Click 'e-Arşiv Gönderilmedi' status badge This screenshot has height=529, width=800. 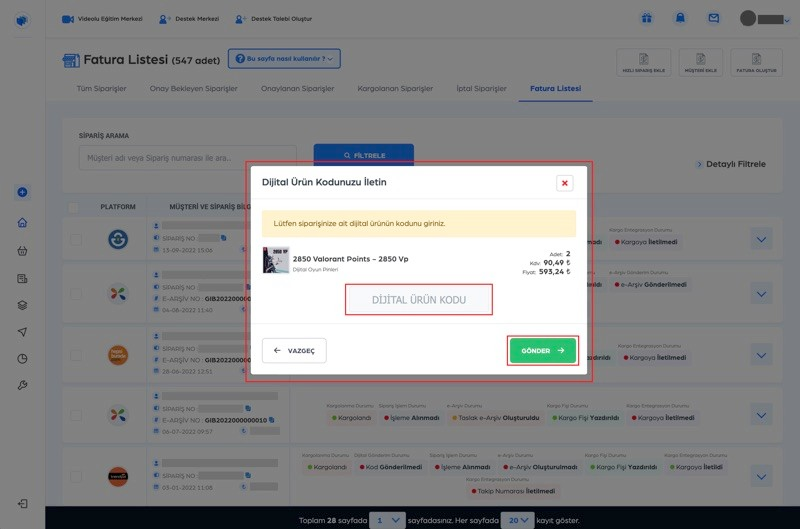coord(650,284)
